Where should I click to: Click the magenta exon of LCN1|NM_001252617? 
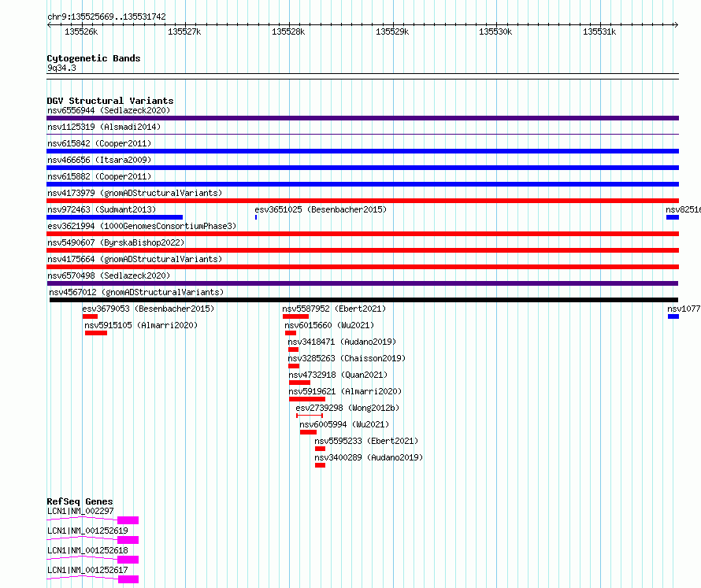coord(128,579)
